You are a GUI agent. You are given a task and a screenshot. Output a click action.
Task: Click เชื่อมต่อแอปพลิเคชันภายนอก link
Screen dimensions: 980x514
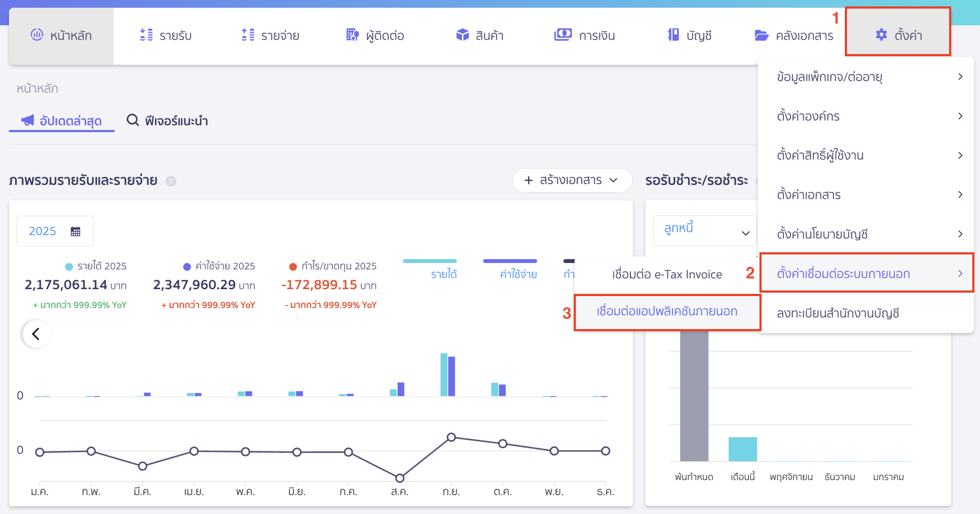coord(667,312)
